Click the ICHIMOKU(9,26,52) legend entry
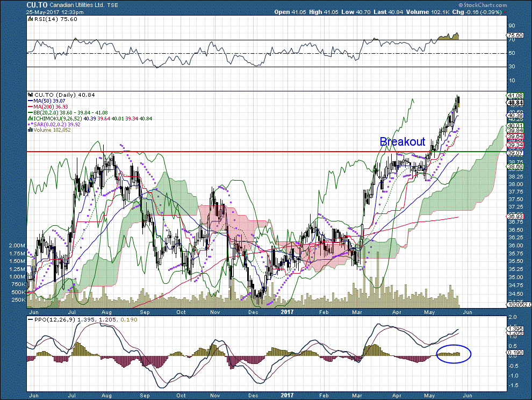 (x=92, y=118)
